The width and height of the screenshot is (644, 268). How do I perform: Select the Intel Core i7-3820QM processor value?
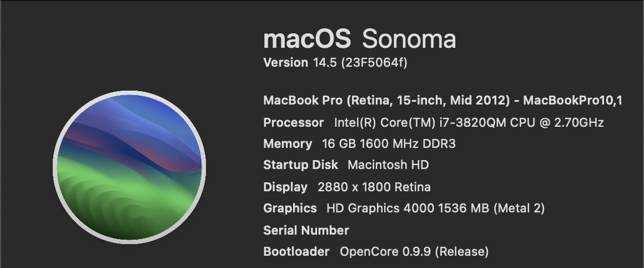[469, 122]
